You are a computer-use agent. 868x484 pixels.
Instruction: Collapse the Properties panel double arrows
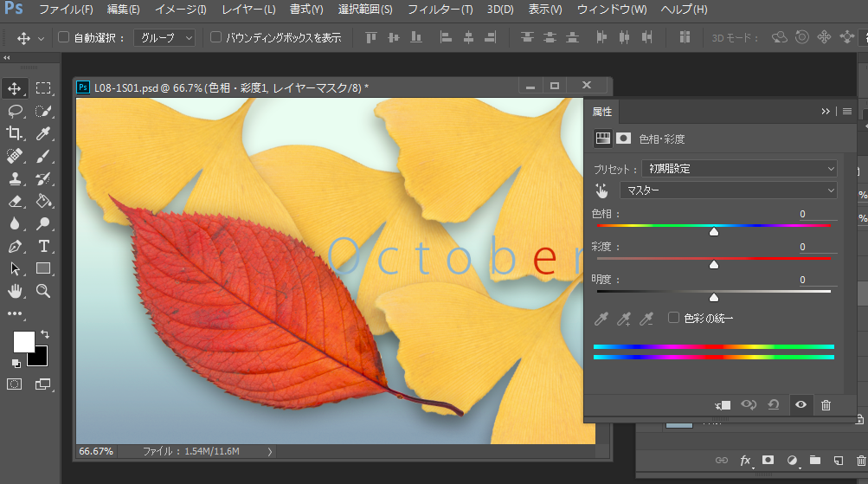tap(826, 112)
